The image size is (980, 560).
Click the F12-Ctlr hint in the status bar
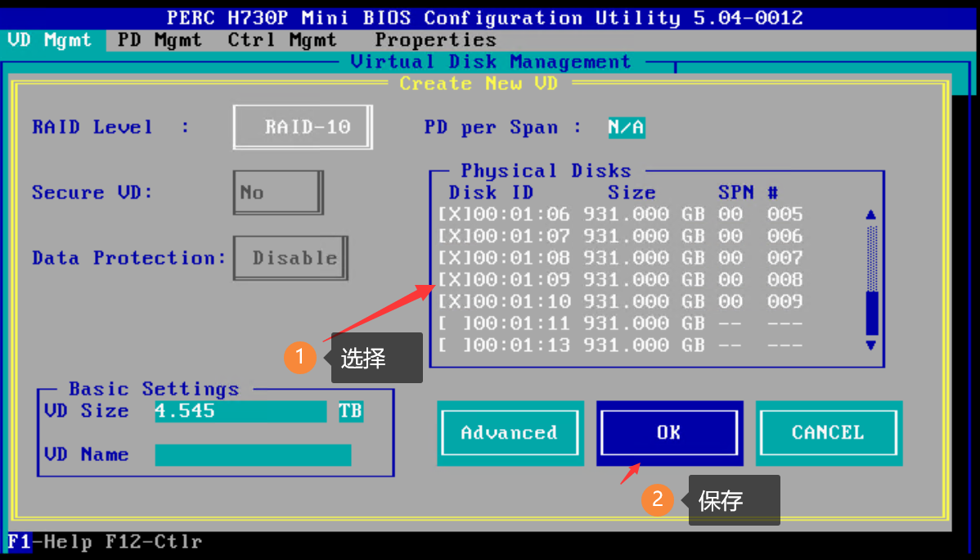pos(154,542)
